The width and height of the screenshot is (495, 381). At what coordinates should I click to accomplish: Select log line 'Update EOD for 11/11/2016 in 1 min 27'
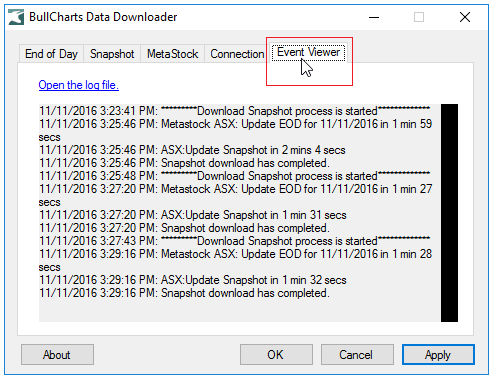coord(235,195)
